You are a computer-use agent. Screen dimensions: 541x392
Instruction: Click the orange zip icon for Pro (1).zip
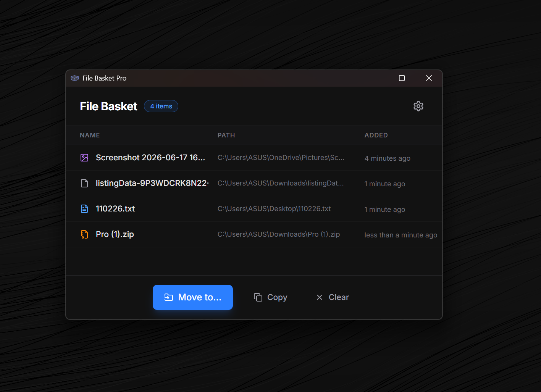click(x=84, y=234)
